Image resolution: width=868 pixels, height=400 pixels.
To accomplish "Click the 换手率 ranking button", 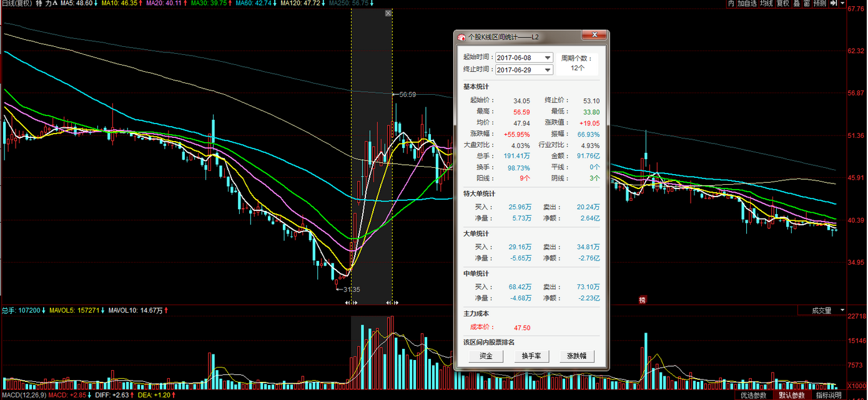I will [x=531, y=356].
